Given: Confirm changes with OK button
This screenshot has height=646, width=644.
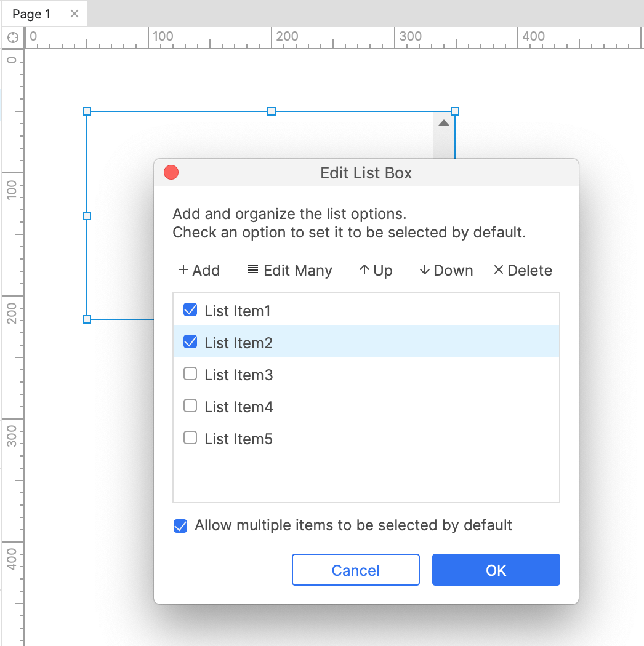Looking at the screenshot, I should pyautogui.click(x=496, y=570).
